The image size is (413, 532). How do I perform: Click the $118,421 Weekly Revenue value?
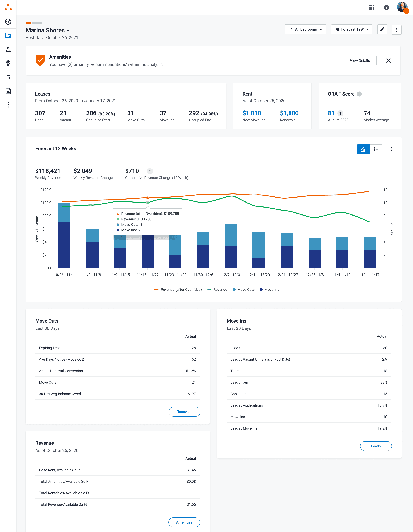(x=47, y=171)
